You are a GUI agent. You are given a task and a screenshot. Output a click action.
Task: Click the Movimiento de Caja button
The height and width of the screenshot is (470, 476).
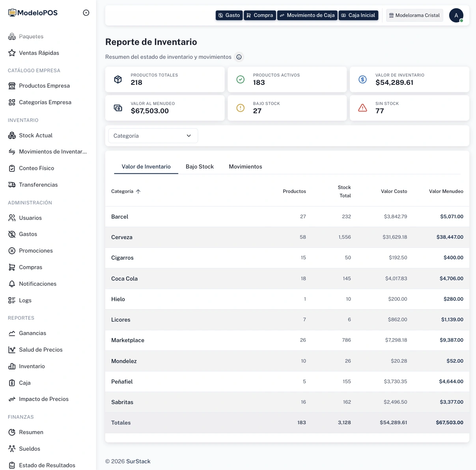[307, 15]
